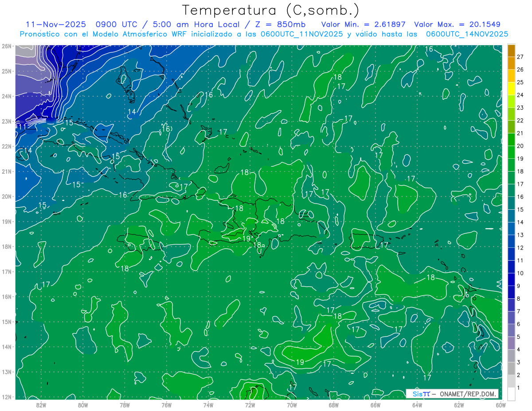Screen dimensions: 532x411
Task: Click the 'ONAMET/REP.DOM.' credit label
Action: (468, 394)
